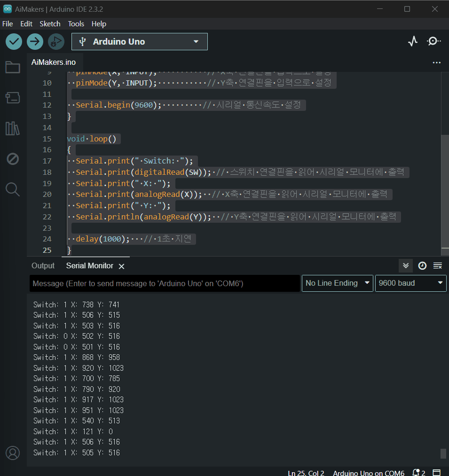Screen dimensions: 449x476
Task: Switch to the Output tab
Action: 43,265
